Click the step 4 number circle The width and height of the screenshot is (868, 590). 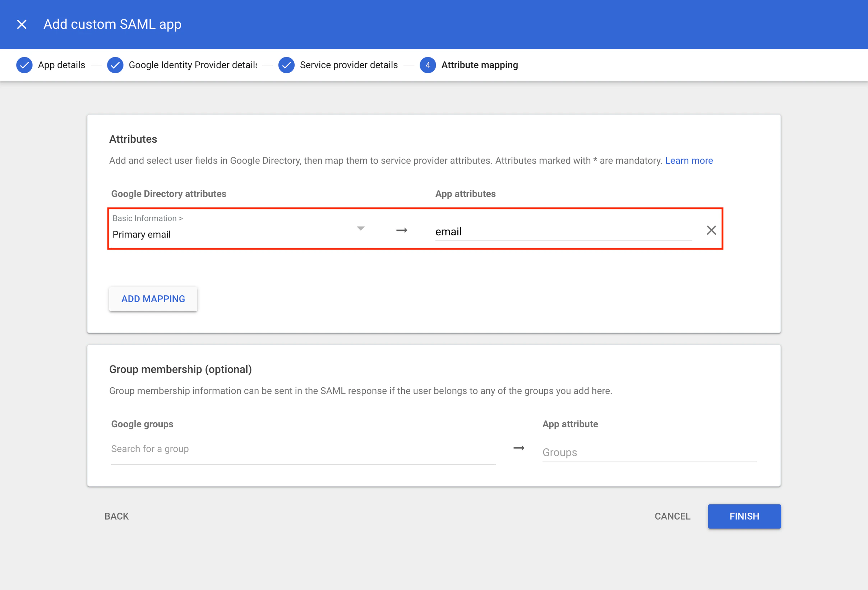coord(427,65)
